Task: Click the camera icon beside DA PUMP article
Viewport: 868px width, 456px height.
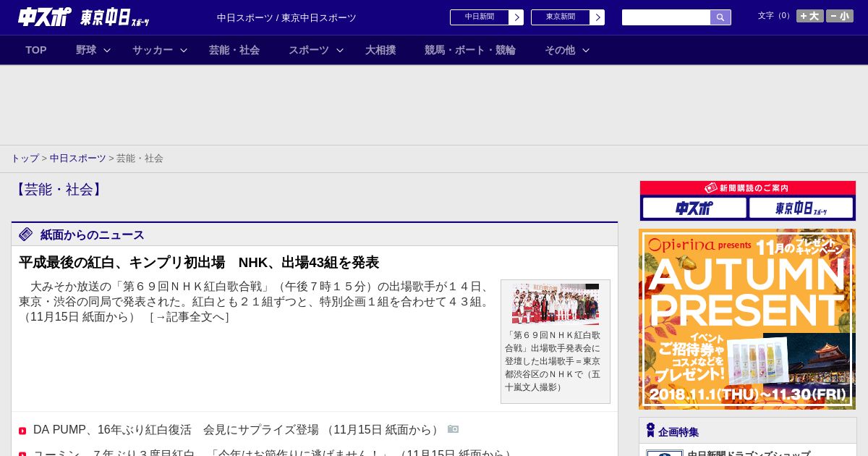Action: pos(453,428)
